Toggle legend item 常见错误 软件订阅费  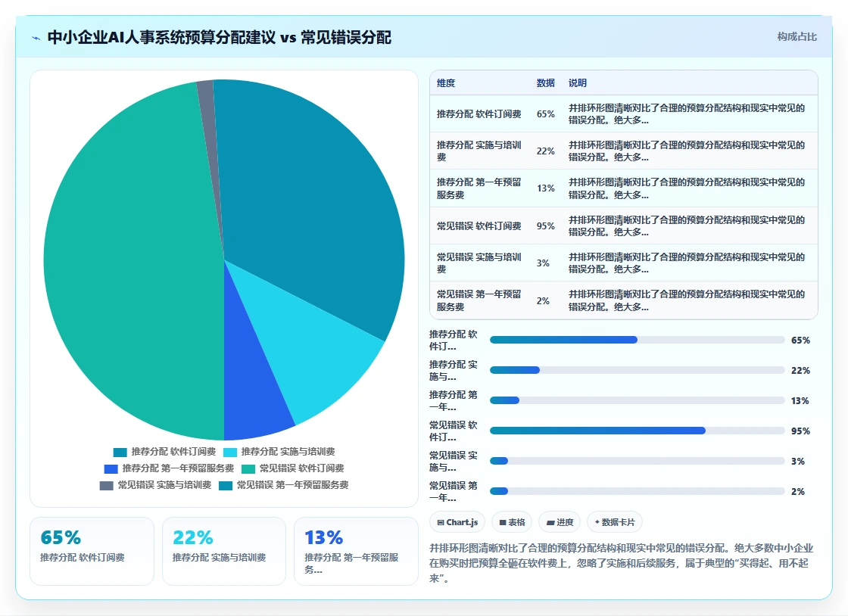(292, 468)
